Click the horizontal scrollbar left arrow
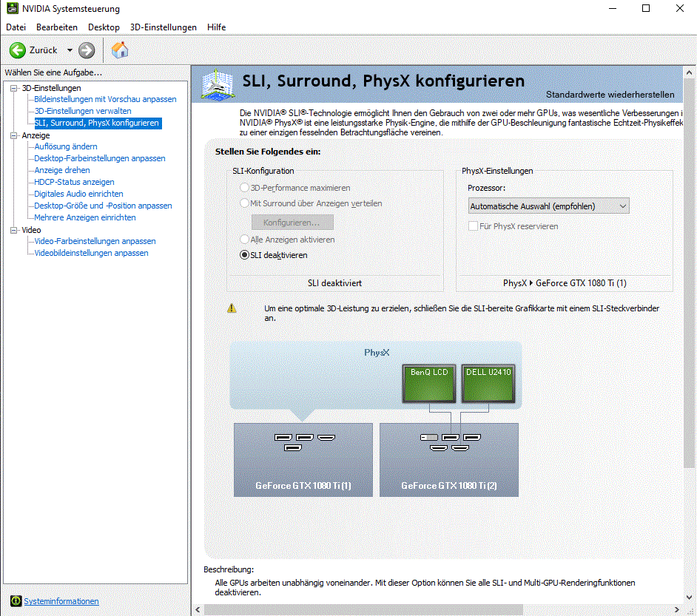Screen dimensions: 697x616 198,610
